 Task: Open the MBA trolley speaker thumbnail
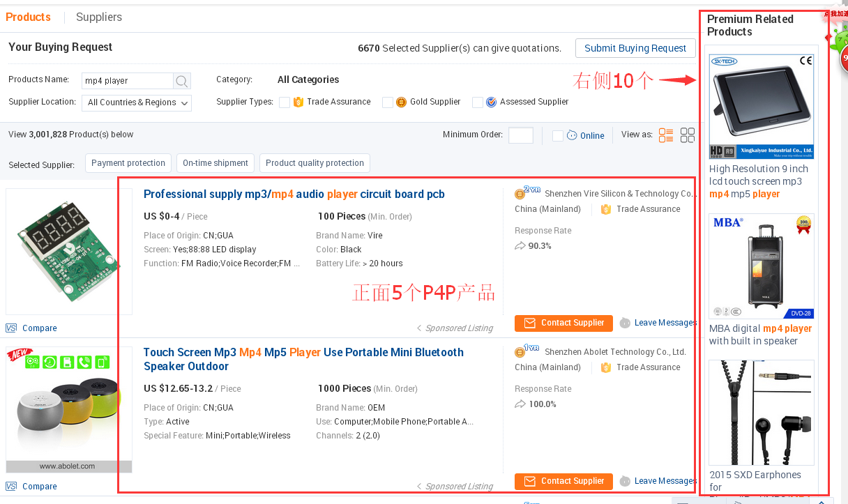tap(762, 266)
